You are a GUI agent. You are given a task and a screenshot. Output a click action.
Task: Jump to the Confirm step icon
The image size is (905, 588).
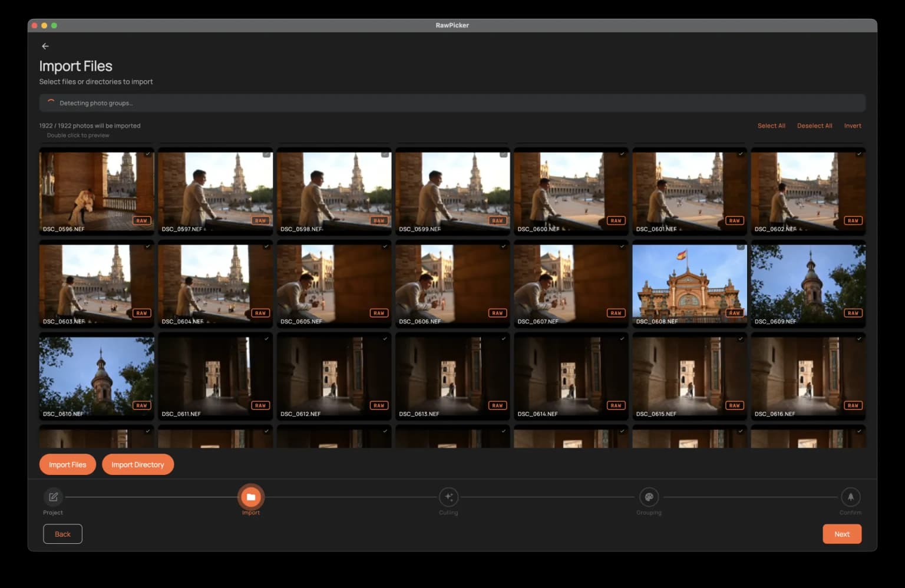850,497
